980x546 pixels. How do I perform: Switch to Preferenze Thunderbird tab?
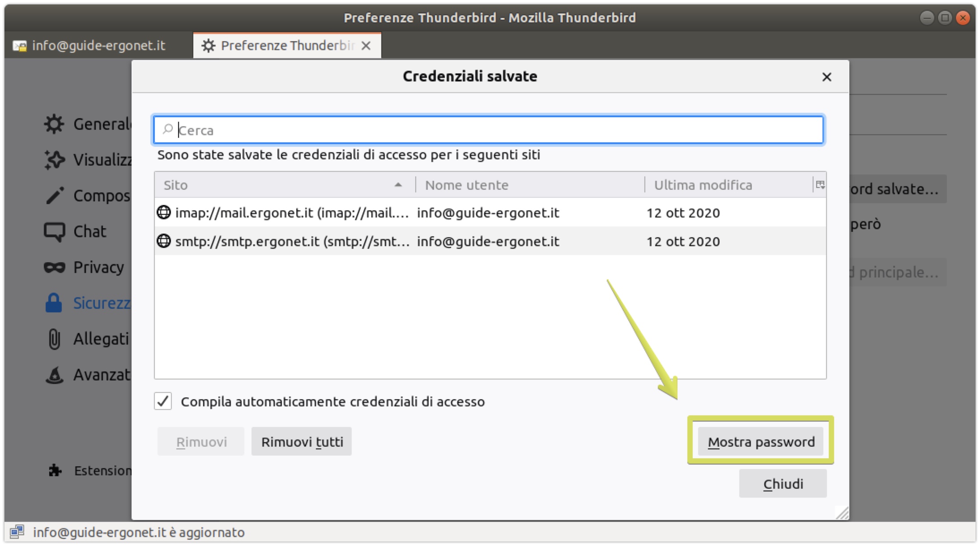287,46
